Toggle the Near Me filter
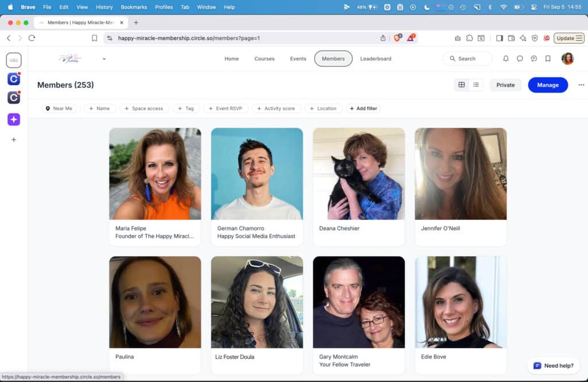Screen dimensions: 588x382 tap(59, 109)
